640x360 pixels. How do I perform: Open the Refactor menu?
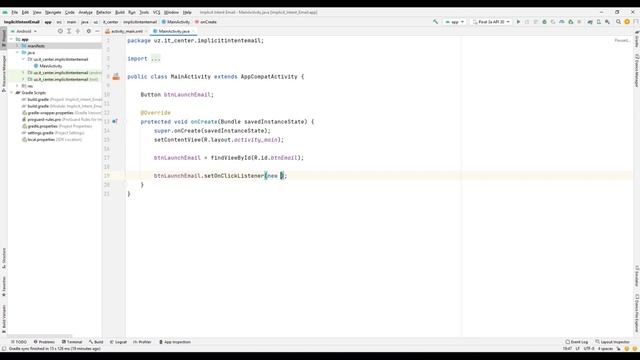coord(104,12)
